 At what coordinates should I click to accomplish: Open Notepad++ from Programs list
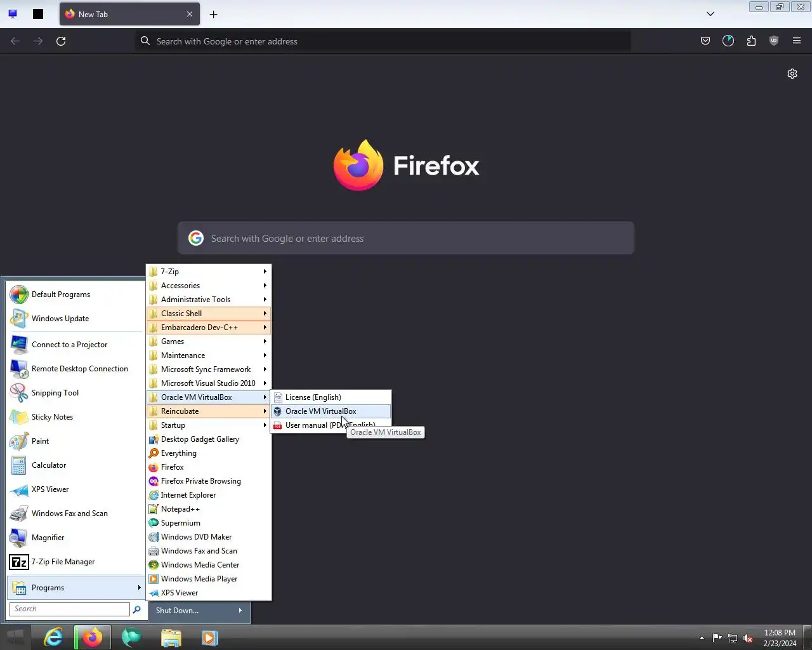click(209, 509)
